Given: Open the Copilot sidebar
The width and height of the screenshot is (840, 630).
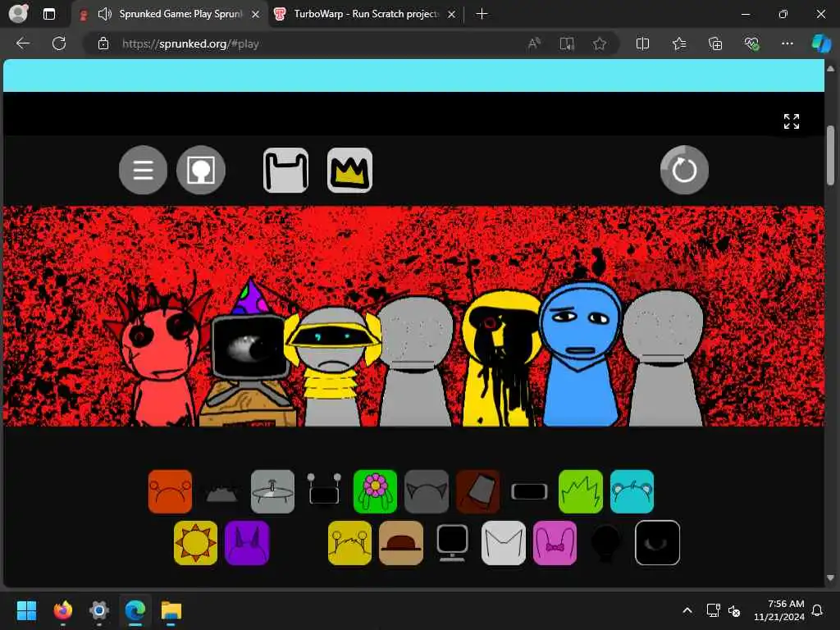Looking at the screenshot, I should pos(820,43).
